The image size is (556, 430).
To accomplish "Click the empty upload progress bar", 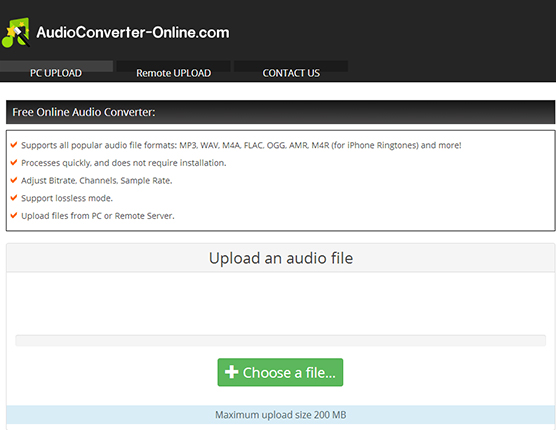I will pyautogui.click(x=280, y=340).
